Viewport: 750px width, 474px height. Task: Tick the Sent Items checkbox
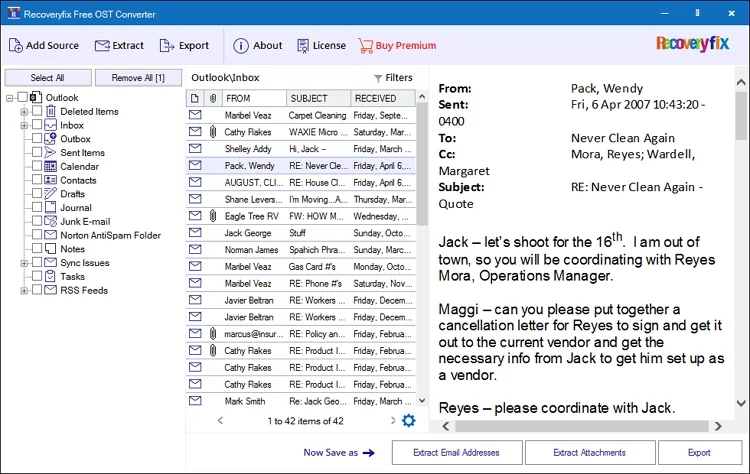point(37,152)
